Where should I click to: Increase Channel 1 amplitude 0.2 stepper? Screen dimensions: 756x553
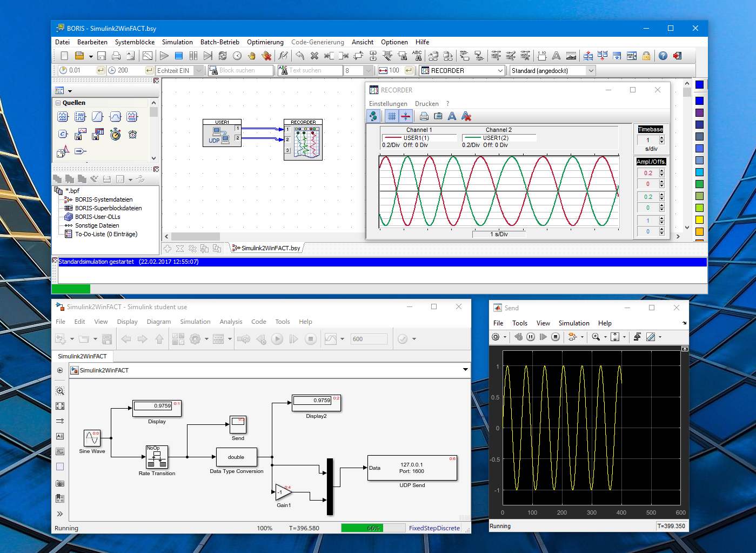(661, 171)
